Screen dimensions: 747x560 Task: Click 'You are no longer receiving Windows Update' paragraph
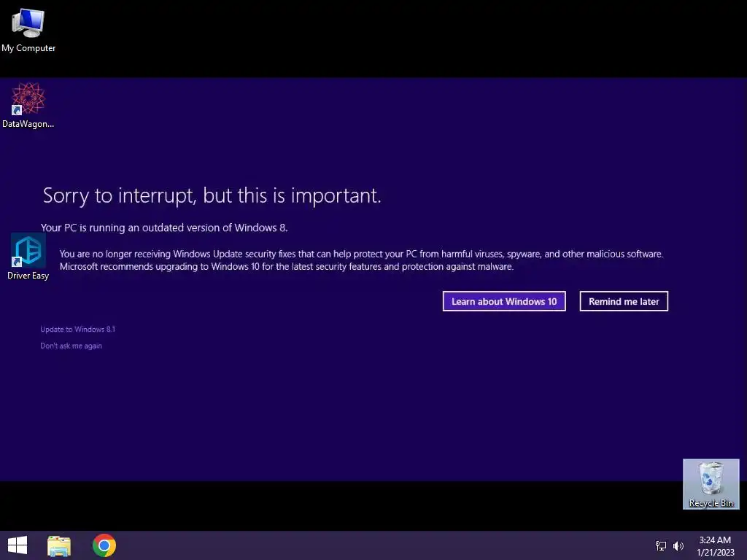[361, 260]
